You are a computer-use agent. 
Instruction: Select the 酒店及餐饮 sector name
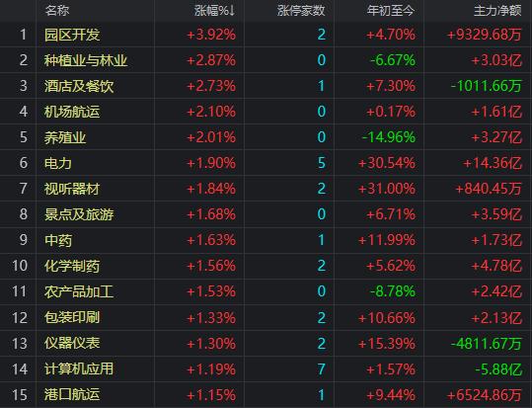tap(79, 86)
